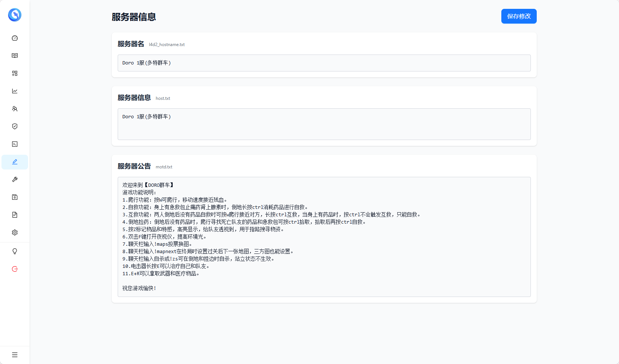
Task: Click line 8 about !mapnext
Action: tap(208, 251)
